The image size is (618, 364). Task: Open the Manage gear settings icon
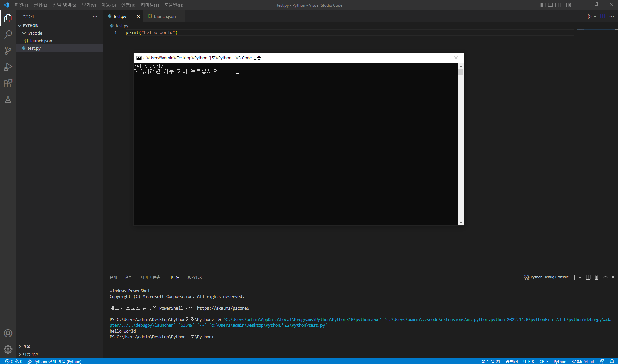[x=8, y=349]
